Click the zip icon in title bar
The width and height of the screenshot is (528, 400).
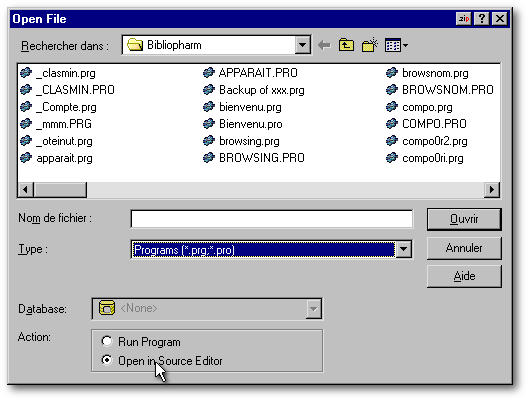click(464, 19)
